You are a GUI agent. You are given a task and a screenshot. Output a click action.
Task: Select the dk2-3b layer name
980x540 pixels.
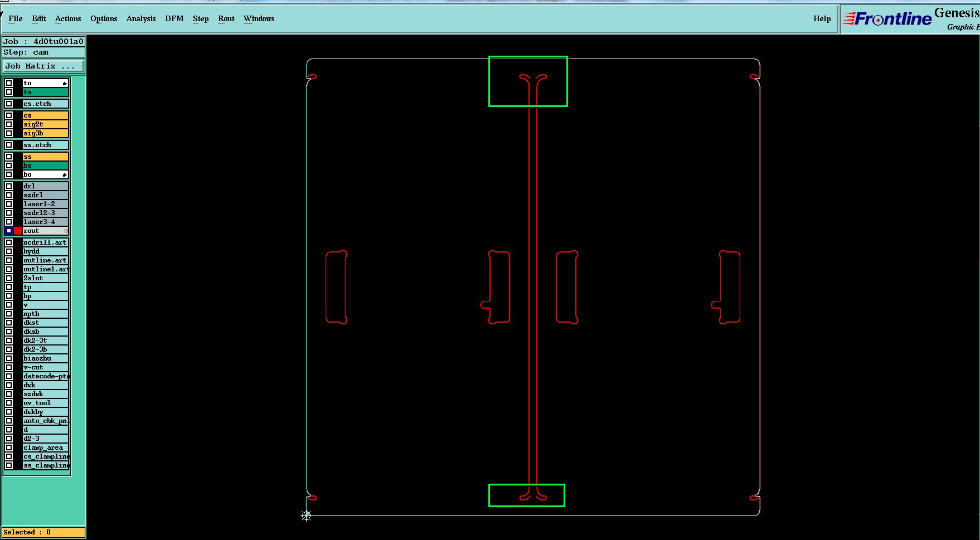46,349
